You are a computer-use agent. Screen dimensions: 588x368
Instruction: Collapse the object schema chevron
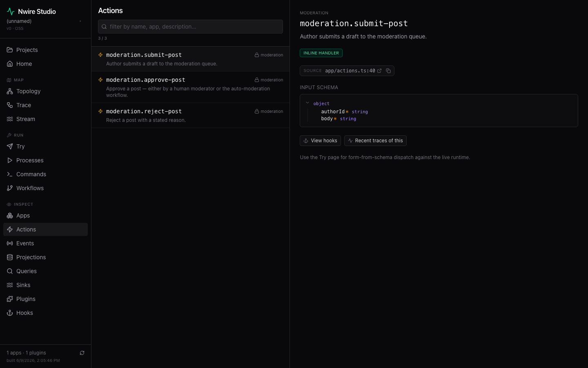click(x=307, y=103)
